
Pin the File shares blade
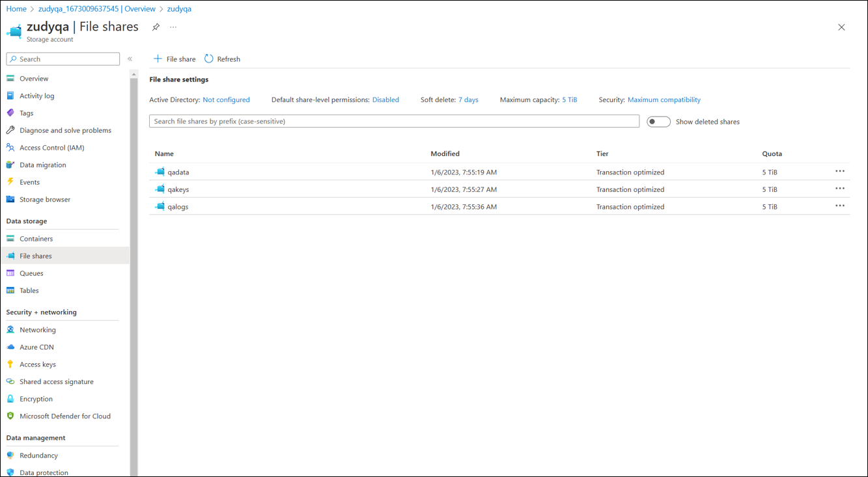(x=156, y=27)
